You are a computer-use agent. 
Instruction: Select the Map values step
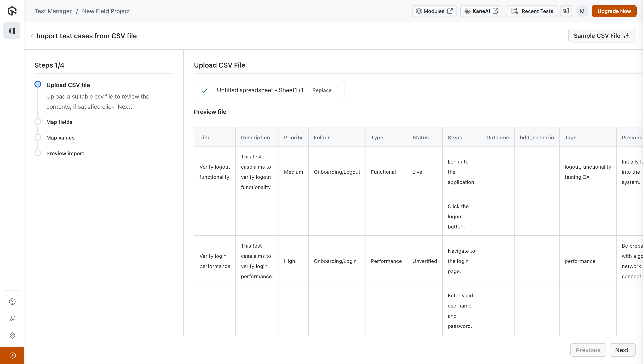[60, 138]
